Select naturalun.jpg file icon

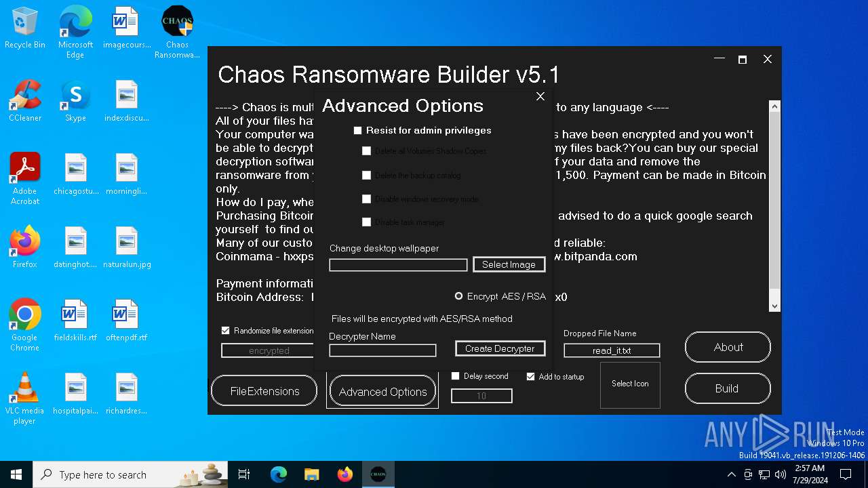pos(126,247)
